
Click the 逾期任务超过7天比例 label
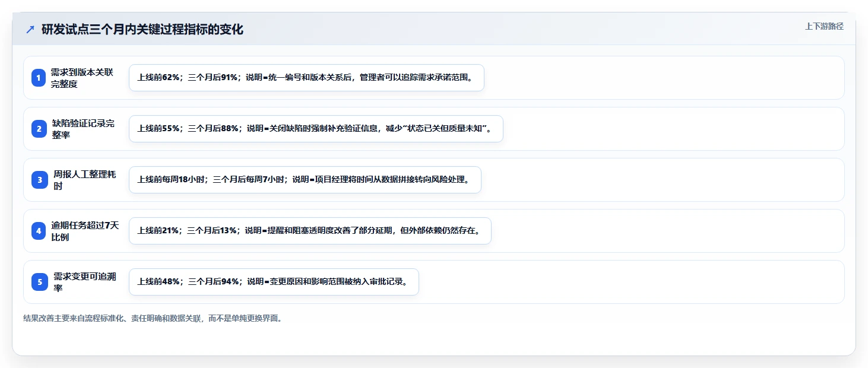point(85,231)
